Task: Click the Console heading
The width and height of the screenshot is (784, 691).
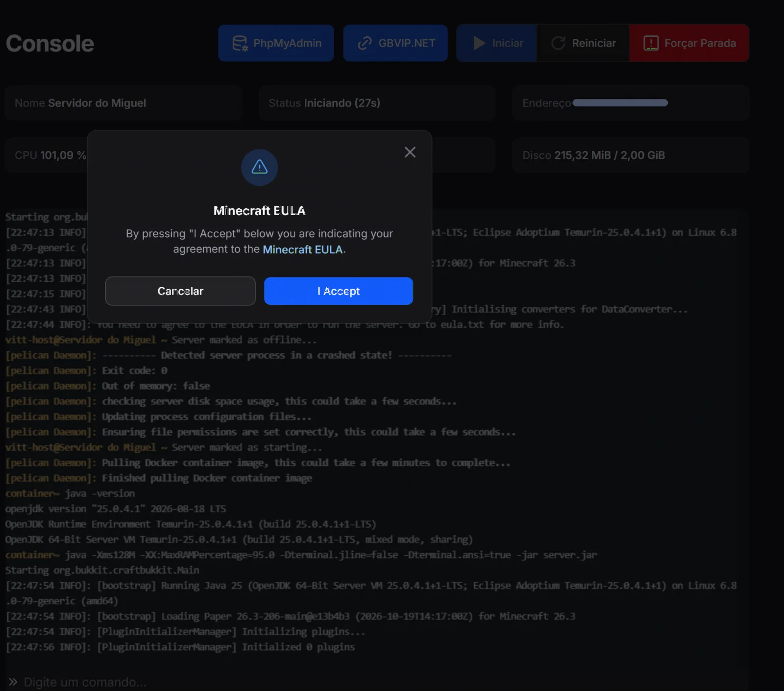Action: coord(50,43)
